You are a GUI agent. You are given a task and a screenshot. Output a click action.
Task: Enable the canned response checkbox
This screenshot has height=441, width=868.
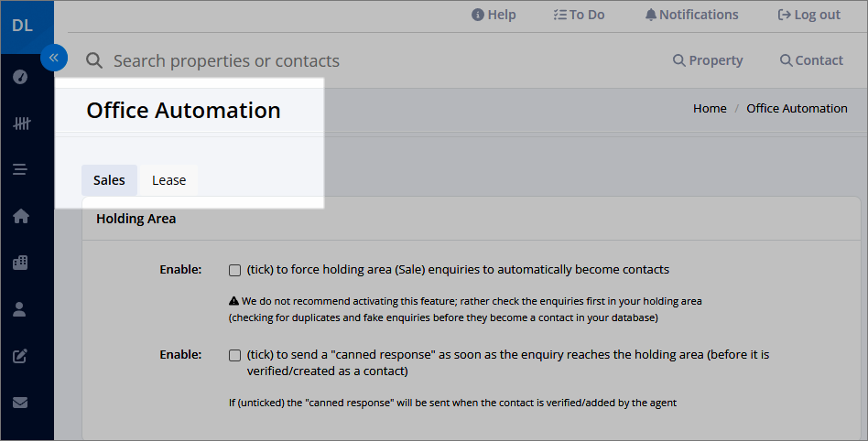[234, 355]
